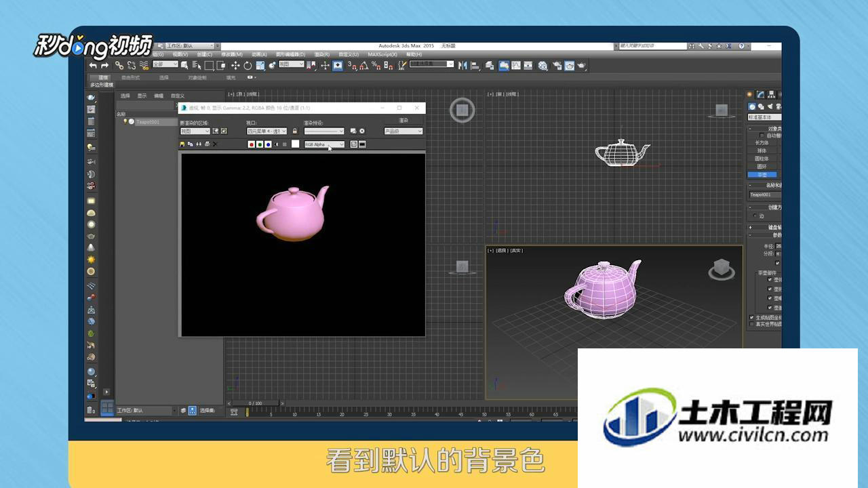This screenshot has height=488, width=868.
Task: Click the Render button in frame window
Action: [x=403, y=120]
